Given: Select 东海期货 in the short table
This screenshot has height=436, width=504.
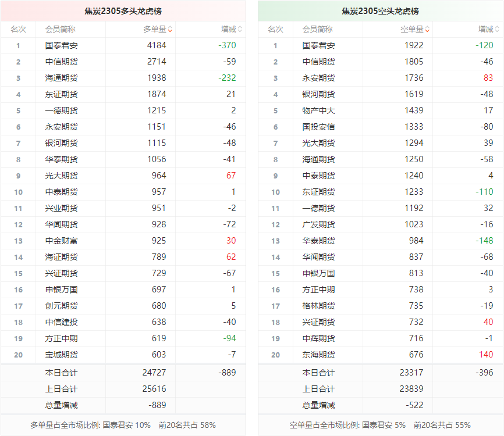Looking at the screenshot, I should pyautogui.click(x=318, y=355).
